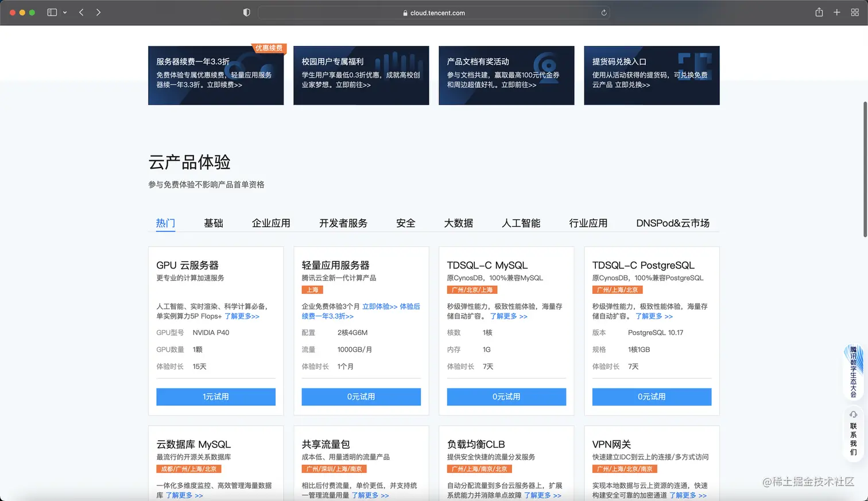Screen dimensions: 868x501
Task: Open the 产品文档有奖活动 banner
Action: pyautogui.click(x=506, y=75)
